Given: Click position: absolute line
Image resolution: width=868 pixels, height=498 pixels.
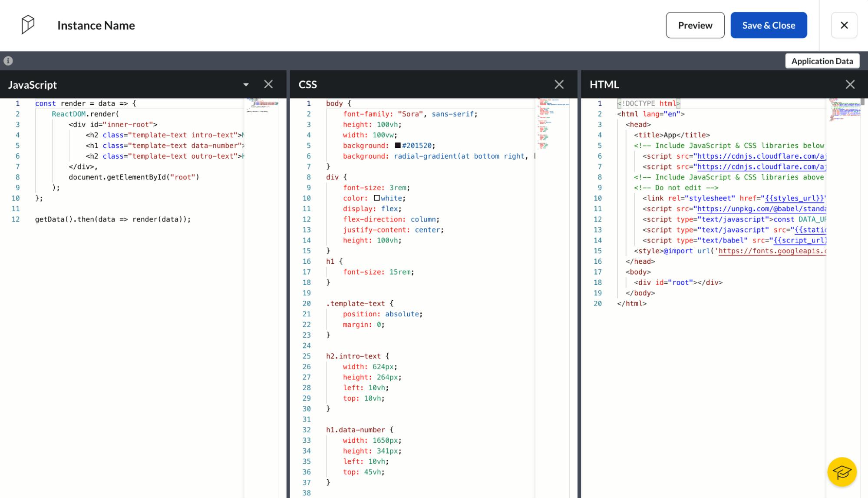Looking at the screenshot, I should coord(383,314).
